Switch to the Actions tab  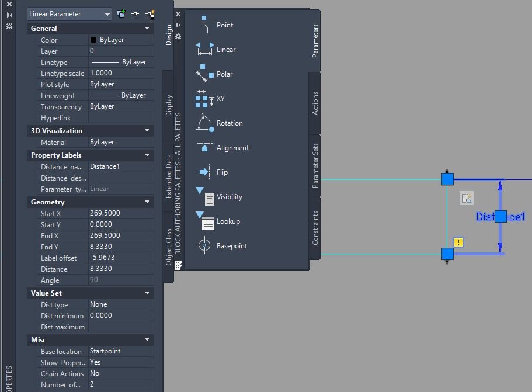(315, 103)
